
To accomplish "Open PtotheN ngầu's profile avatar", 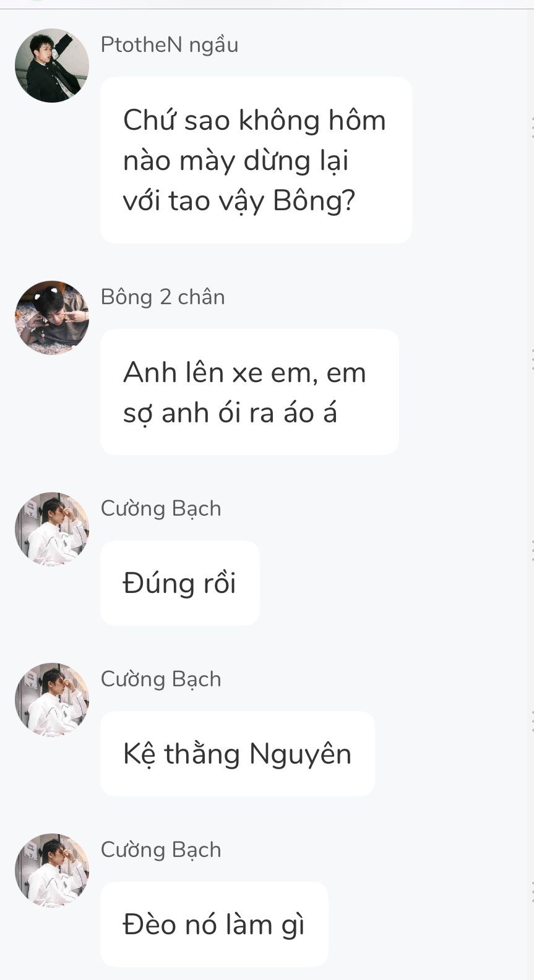I will [52, 66].
